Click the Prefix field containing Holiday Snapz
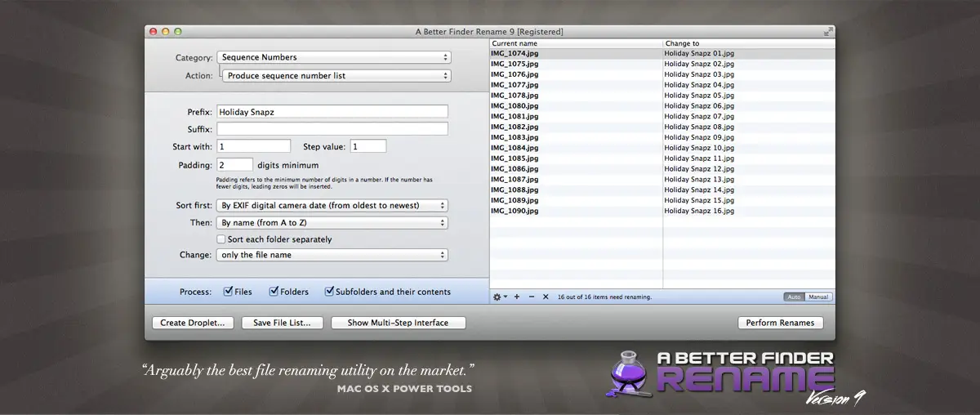 (332, 112)
